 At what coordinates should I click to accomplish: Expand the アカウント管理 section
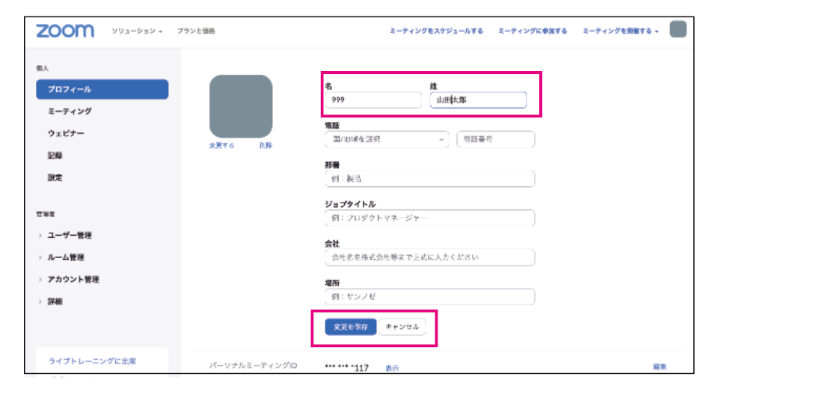click(72, 279)
